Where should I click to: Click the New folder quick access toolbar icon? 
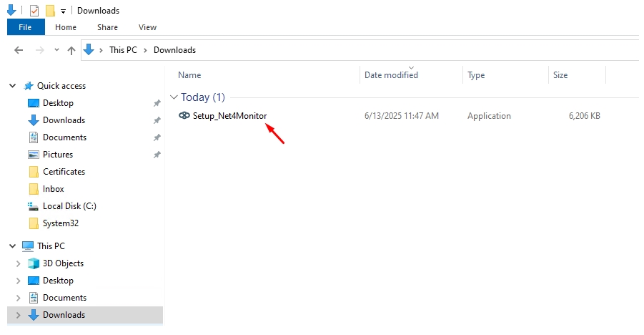(x=50, y=10)
